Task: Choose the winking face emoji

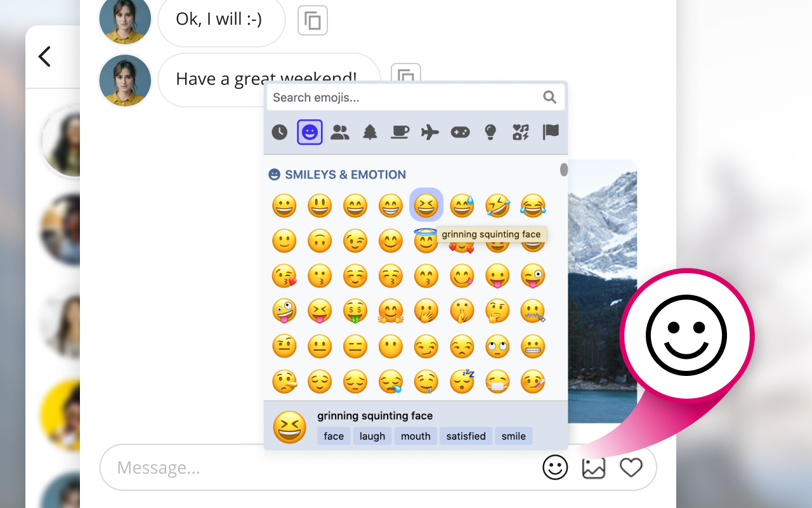Action: 355,241
